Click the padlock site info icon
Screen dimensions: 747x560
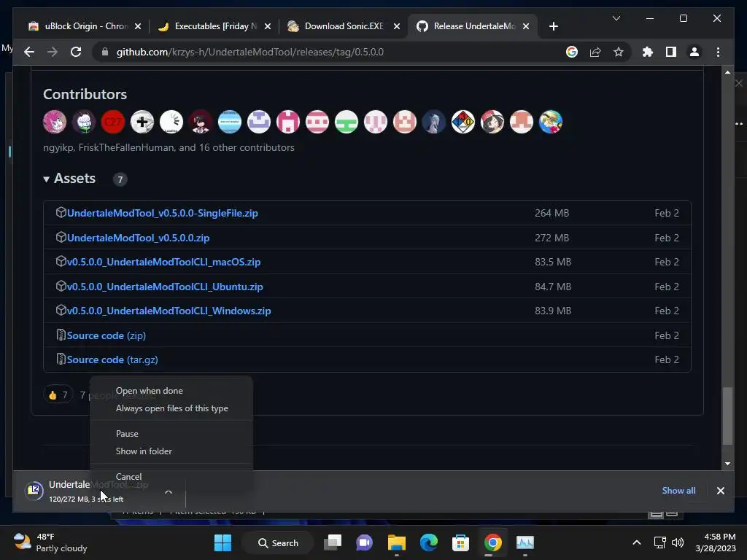coord(105,52)
